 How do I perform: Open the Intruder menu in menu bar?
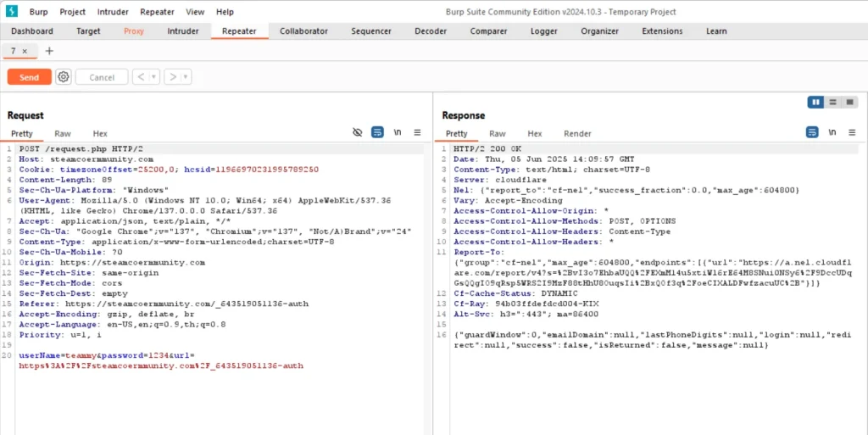pos(113,12)
